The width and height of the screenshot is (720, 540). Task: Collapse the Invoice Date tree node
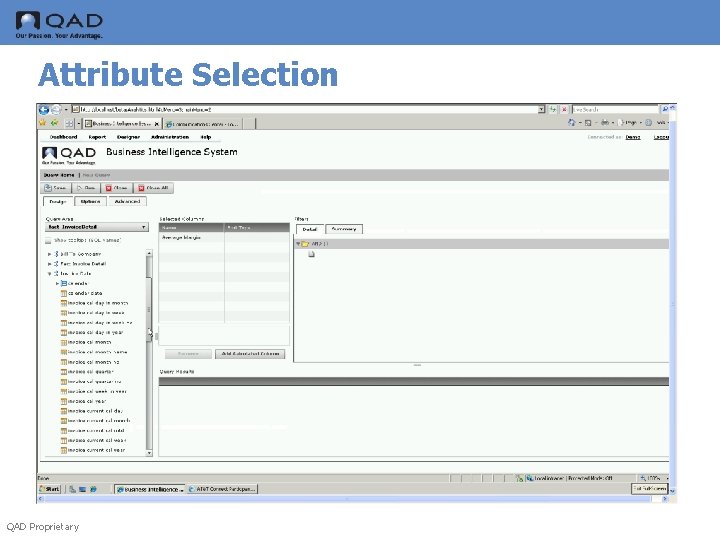(49, 274)
